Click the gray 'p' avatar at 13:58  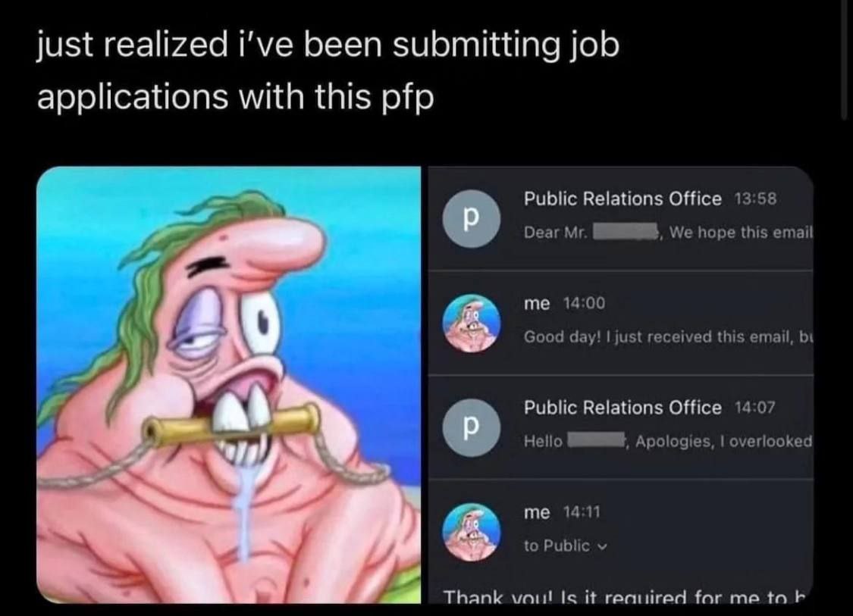click(x=471, y=219)
